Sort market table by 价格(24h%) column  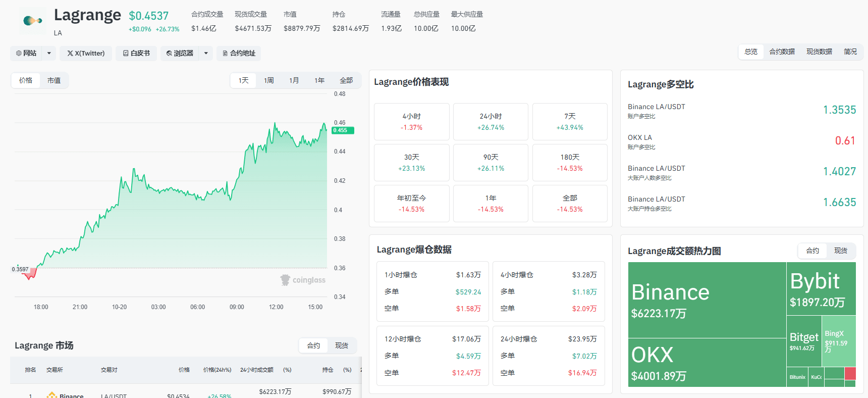218,370
